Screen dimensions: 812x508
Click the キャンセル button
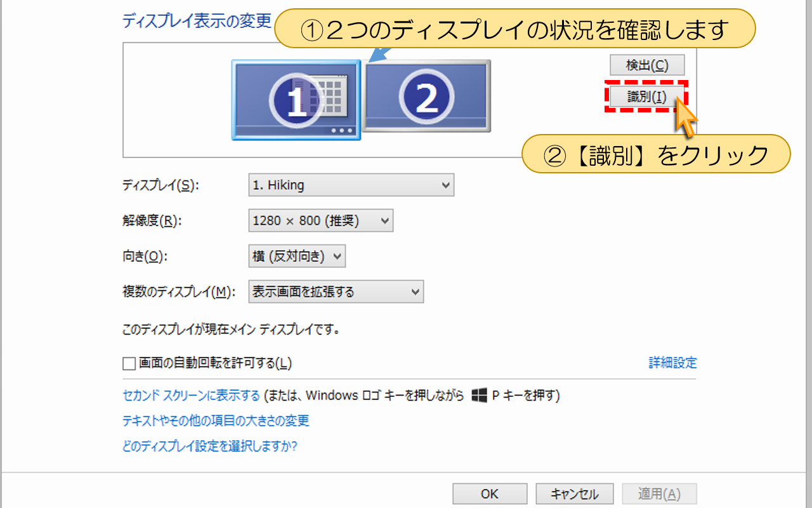[x=575, y=494]
